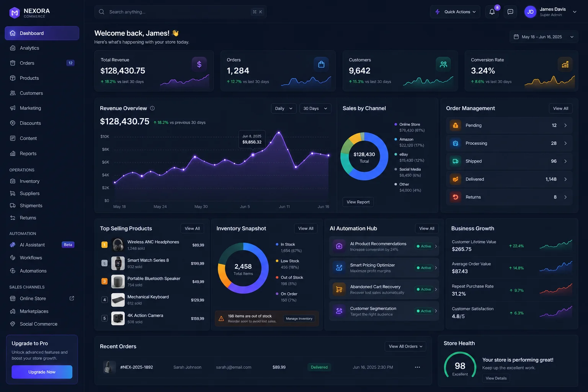Click the Beta badge beside AI Assistant

68,245
